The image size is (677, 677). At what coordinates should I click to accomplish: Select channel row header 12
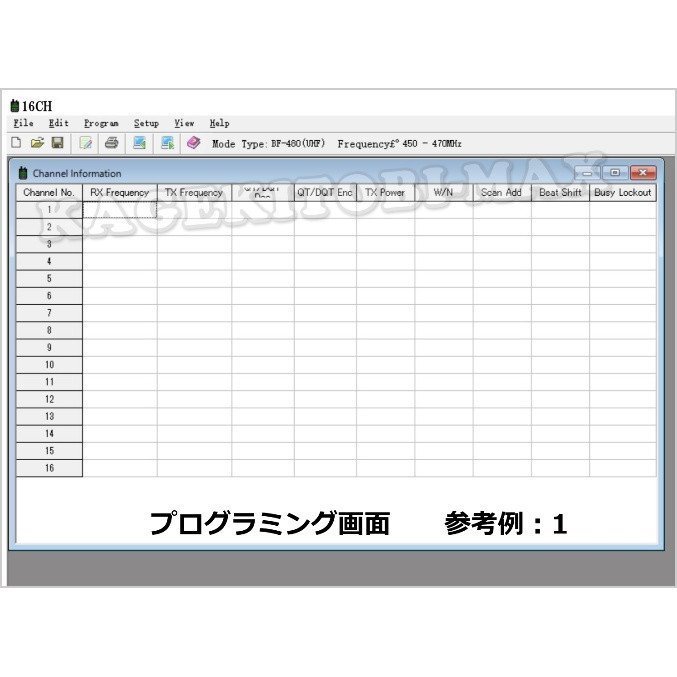click(49, 400)
